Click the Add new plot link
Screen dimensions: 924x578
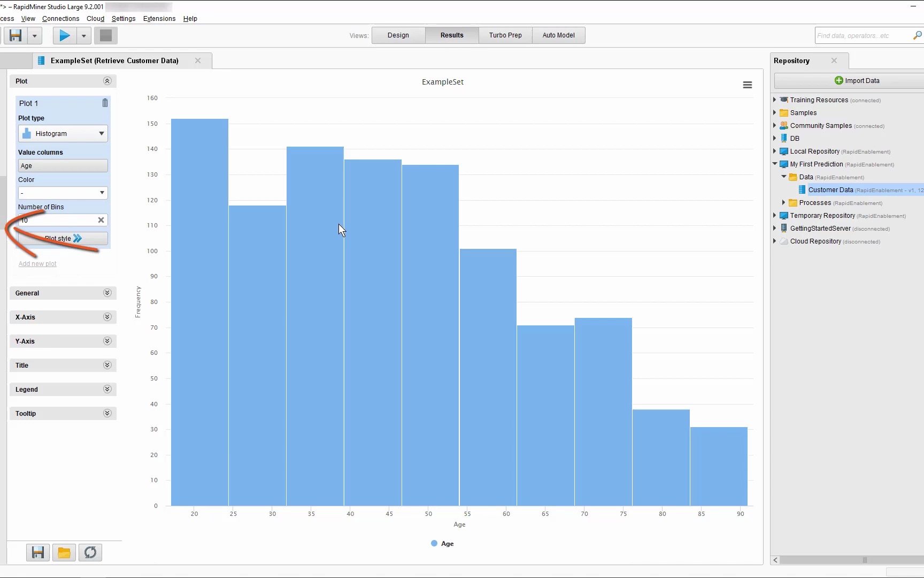click(37, 264)
